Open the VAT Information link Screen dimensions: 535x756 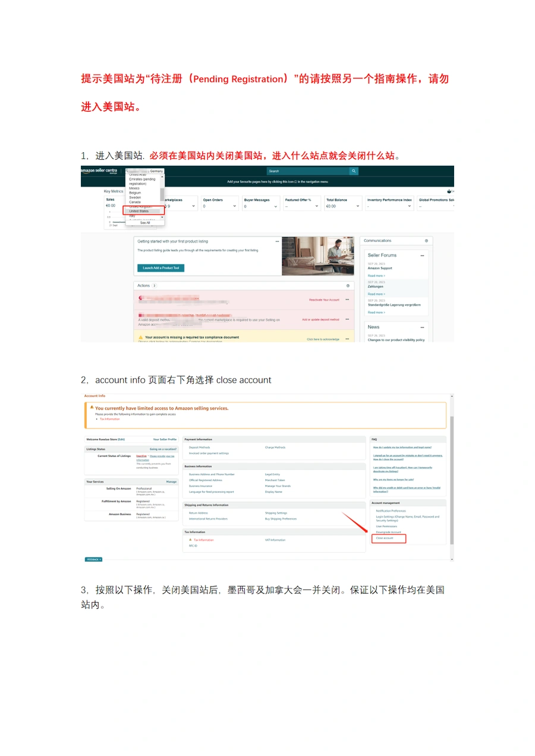275,540
